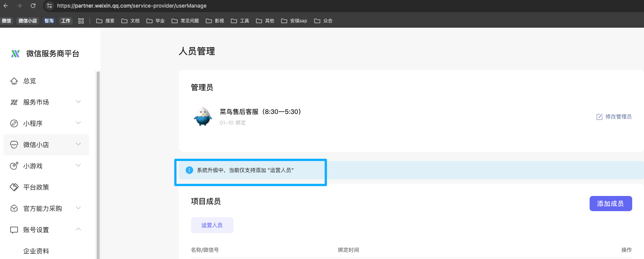Open the 工作 bookmark

coord(66,21)
